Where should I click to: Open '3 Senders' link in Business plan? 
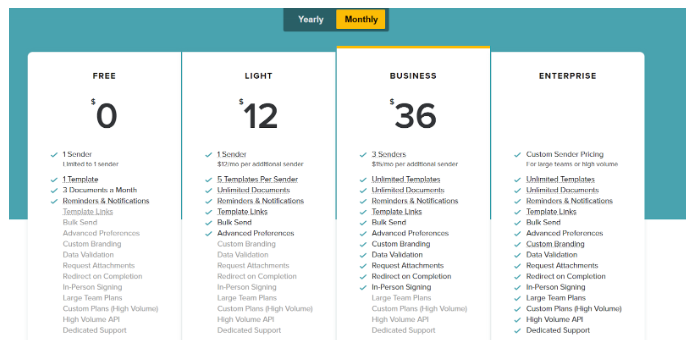coord(389,154)
